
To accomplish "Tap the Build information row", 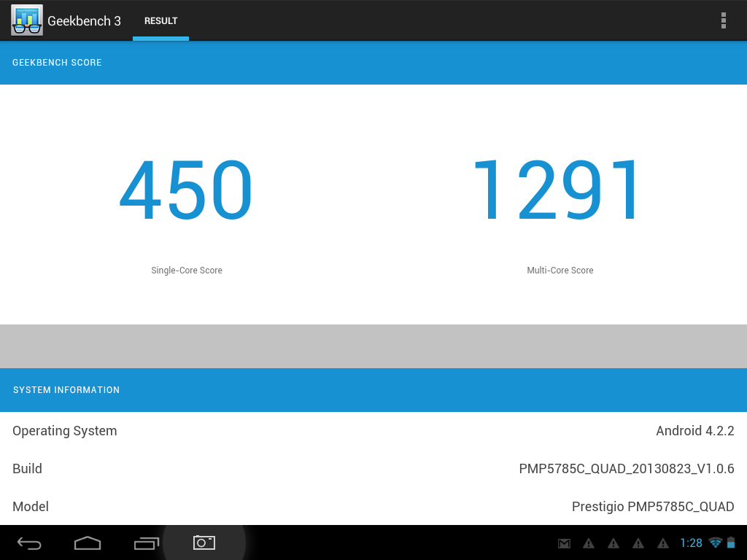I will (x=373, y=469).
